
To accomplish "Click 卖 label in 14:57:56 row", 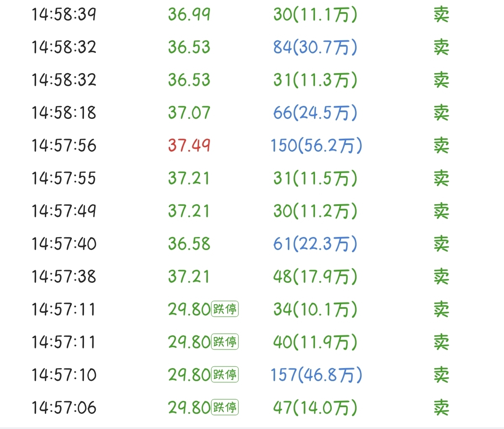I will pyautogui.click(x=441, y=146).
